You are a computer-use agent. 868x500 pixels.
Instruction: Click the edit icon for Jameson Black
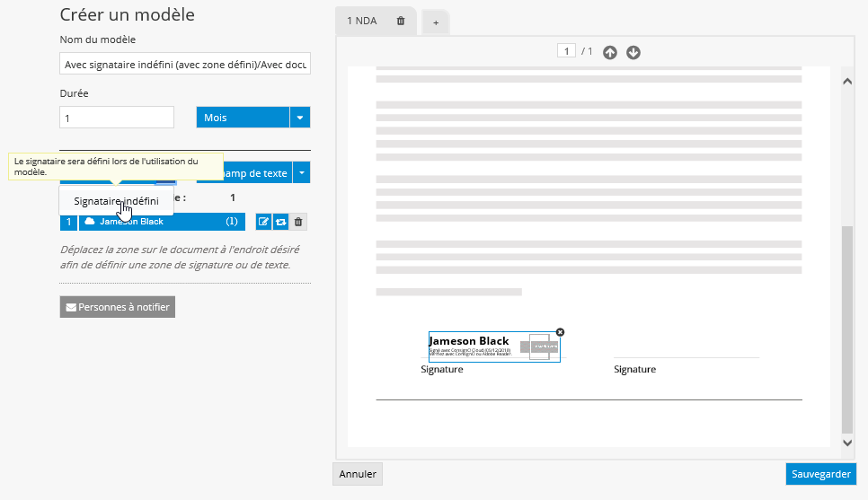[263, 222]
